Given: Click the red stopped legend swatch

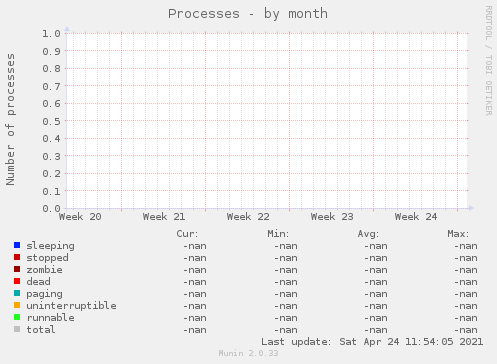Looking at the screenshot, I should 17,257.
